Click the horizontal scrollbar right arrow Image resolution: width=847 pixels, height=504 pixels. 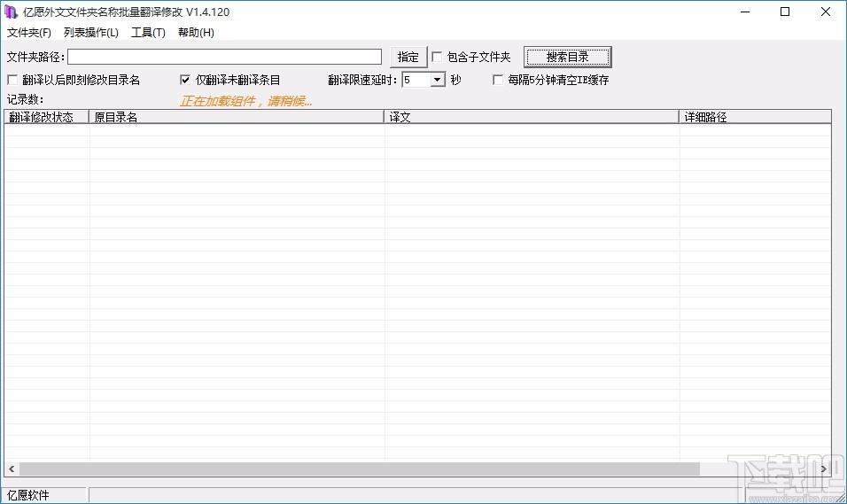(824, 469)
